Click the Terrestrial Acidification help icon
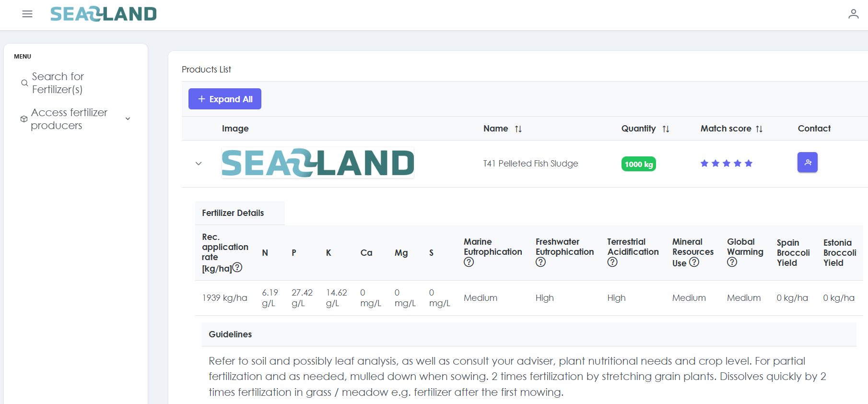Viewport: 868px width, 404px height. (x=612, y=262)
